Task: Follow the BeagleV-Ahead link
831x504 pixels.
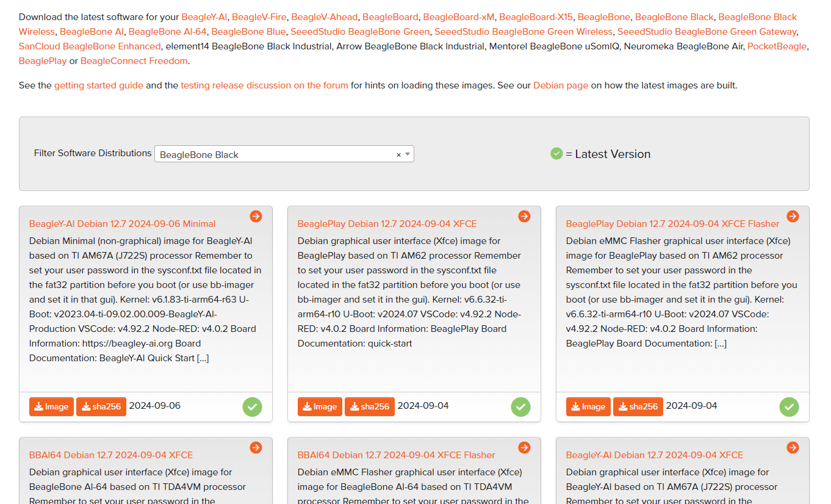Action: 325,17
